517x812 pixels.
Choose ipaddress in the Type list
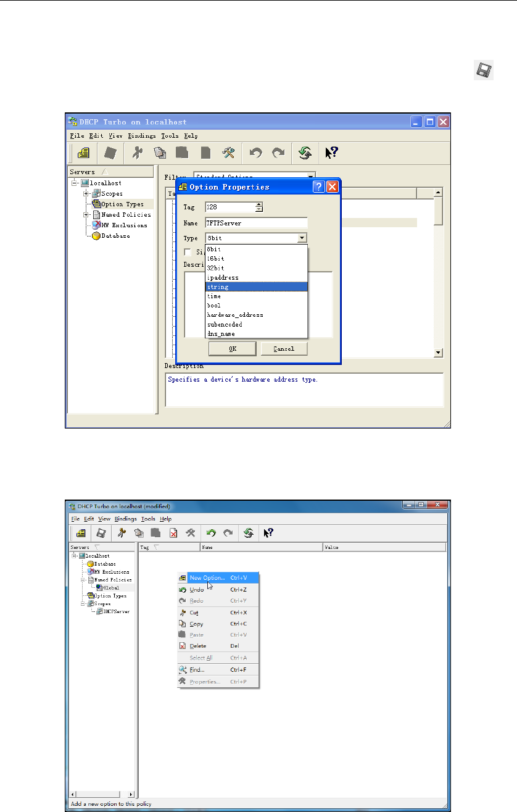[x=256, y=277]
